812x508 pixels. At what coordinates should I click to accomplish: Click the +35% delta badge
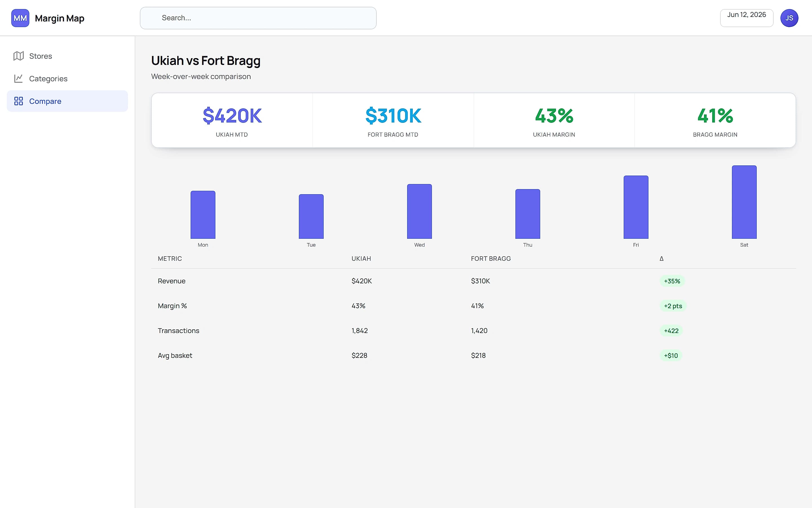tap(672, 281)
